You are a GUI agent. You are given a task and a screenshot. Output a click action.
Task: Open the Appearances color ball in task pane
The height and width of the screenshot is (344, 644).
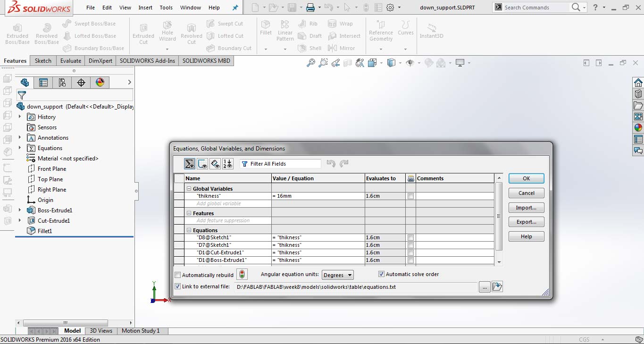tap(638, 127)
